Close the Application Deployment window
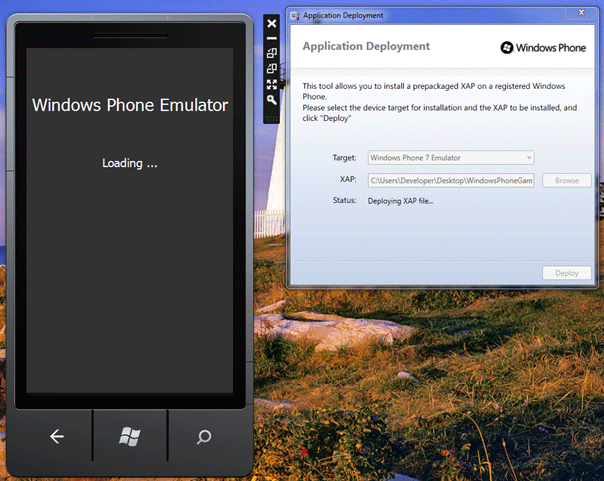The height and width of the screenshot is (481, 604). [x=581, y=13]
